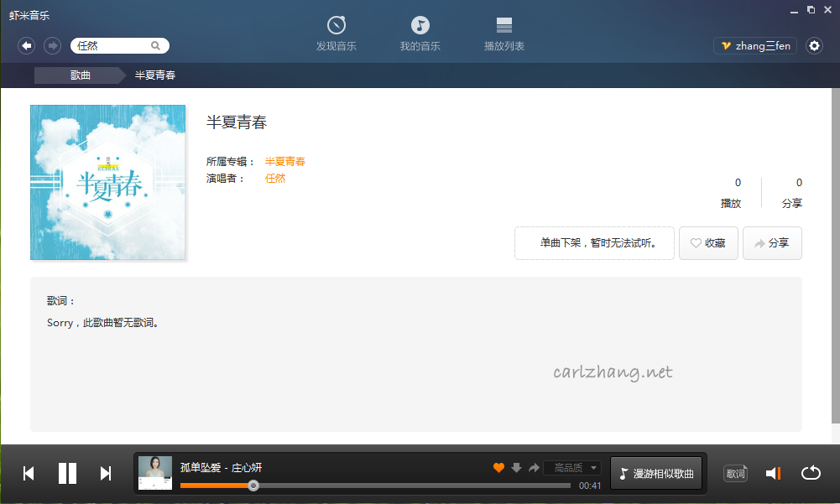Click the 收藏 favorite button
Screen dimensions: 840x504
coord(708,243)
